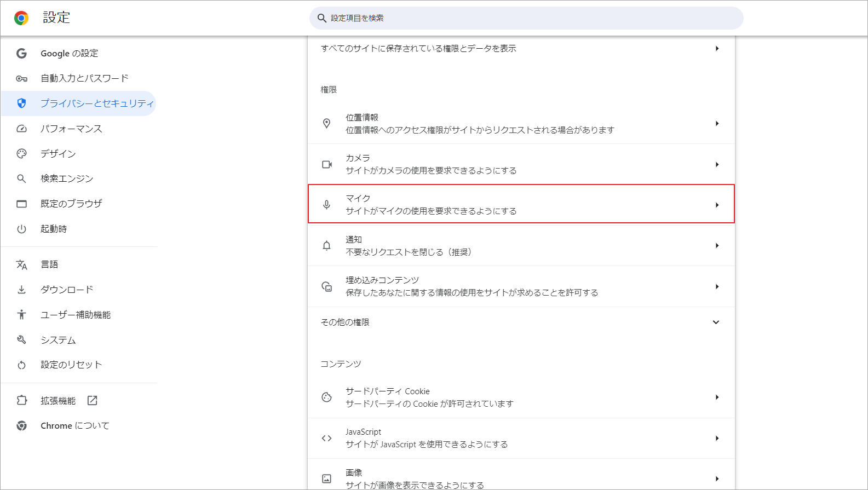Click the magnifier icon in the search bar
Screen dimensions: 868x490
click(x=322, y=18)
